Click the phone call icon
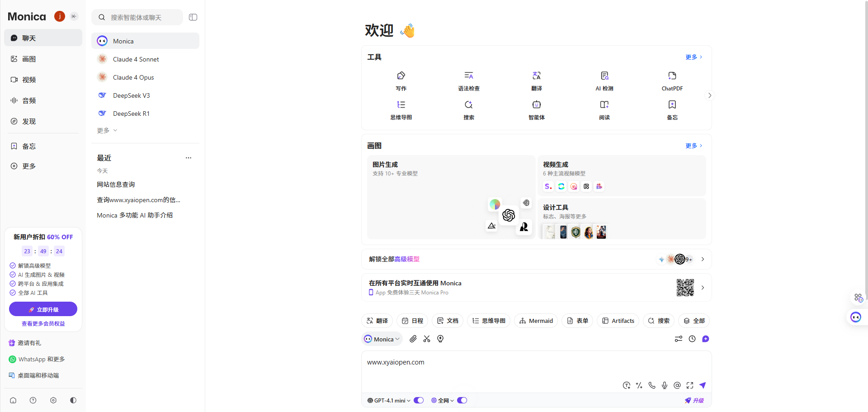Image resolution: width=868 pixels, height=412 pixels. 652,385
